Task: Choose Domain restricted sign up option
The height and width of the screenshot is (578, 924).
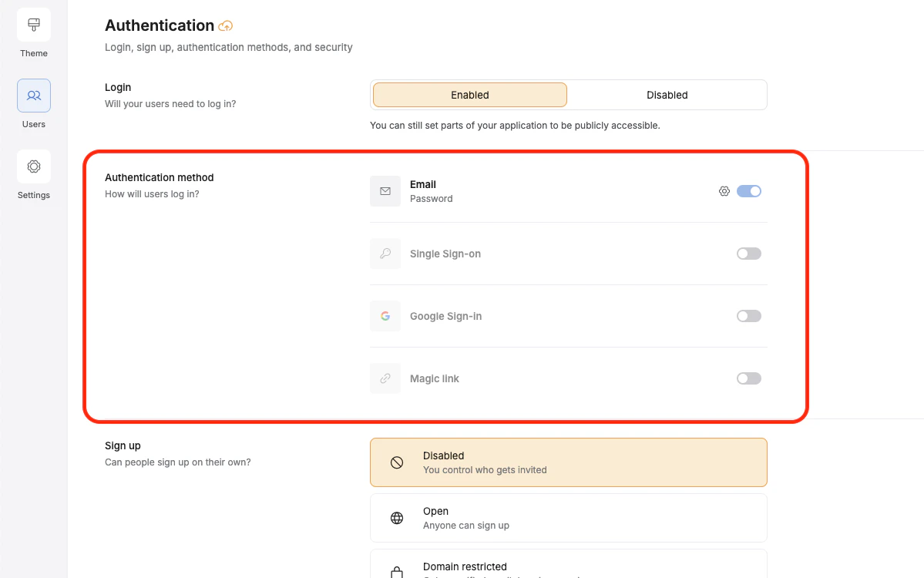Action: tap(569, 564)
